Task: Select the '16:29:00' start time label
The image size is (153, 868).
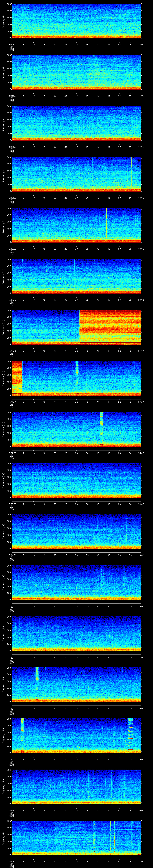Action: pos(12,810)
